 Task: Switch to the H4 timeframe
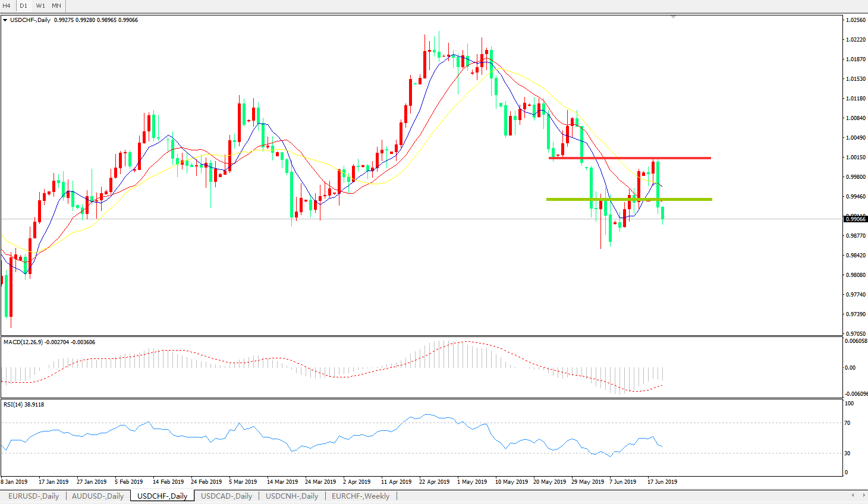(x=7, y=5)
